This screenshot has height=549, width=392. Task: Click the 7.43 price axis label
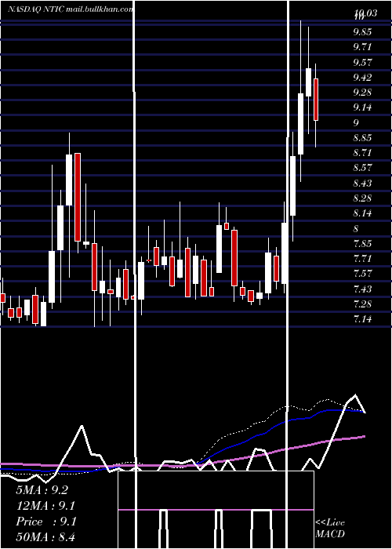pos(362,289)
